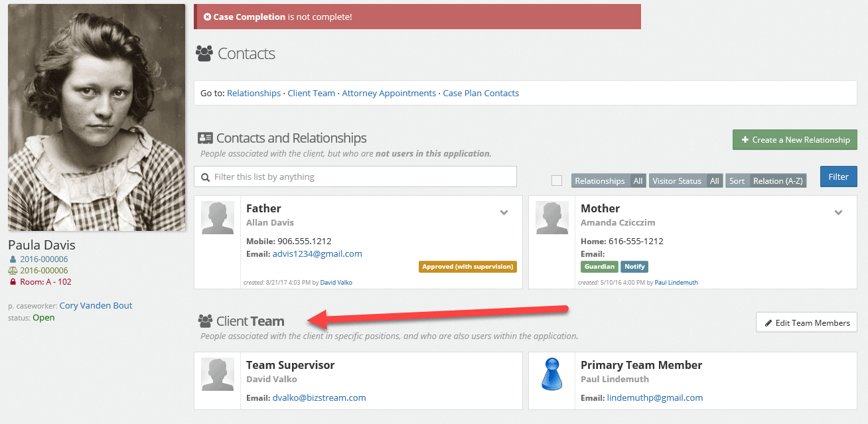
Task: Click the Contacts heading people icon
Action: 204,54
